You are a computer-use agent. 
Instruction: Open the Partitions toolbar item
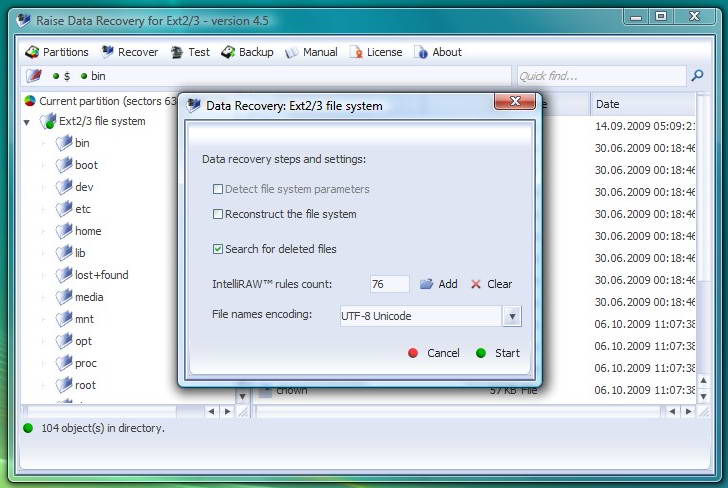57,52
